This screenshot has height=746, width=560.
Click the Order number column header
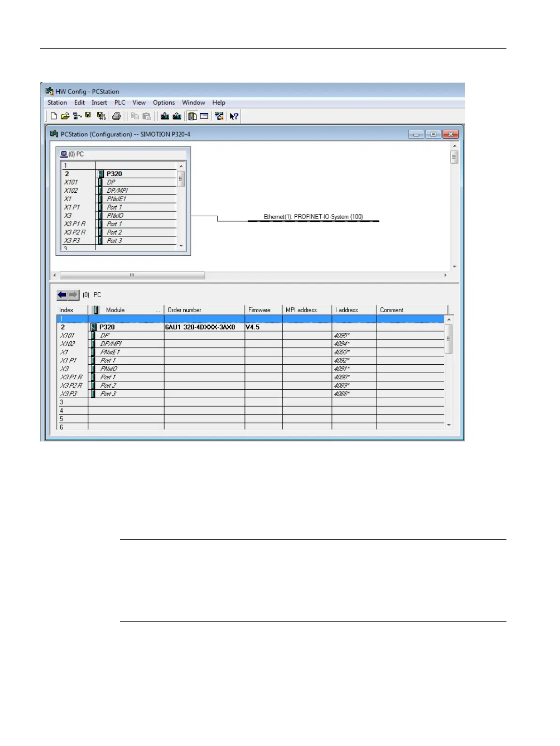(x=205, y=310)
